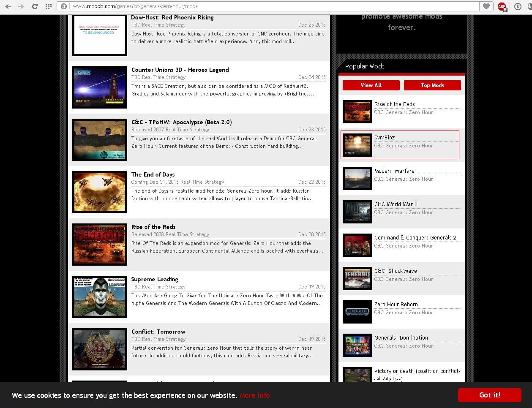The image size is (532, 408).
Task: Open the apps grid icon in the toolbar
Action: pos(49,6)
